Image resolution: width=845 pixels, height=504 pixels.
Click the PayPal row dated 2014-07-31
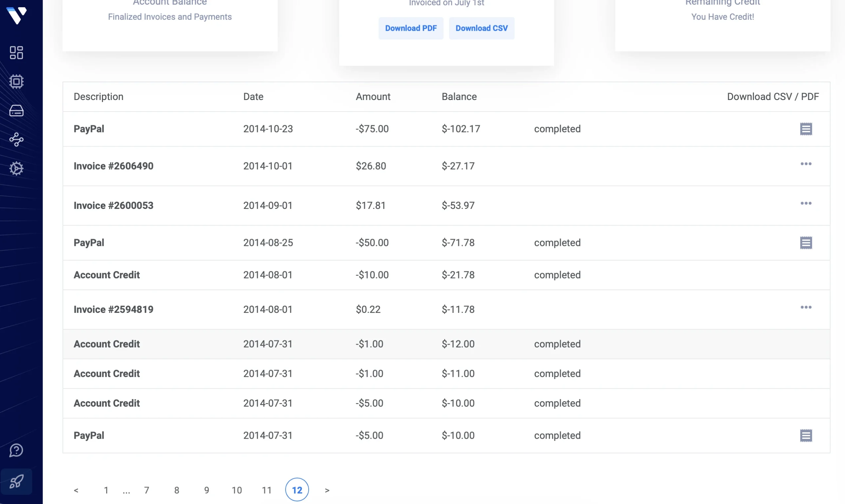(x=446, y=435)
